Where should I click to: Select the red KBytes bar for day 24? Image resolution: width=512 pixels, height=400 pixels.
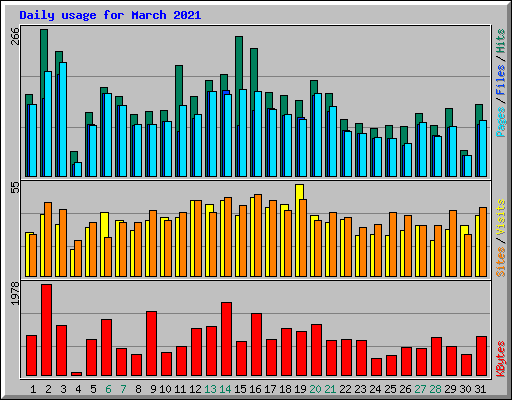coord(377,367)
